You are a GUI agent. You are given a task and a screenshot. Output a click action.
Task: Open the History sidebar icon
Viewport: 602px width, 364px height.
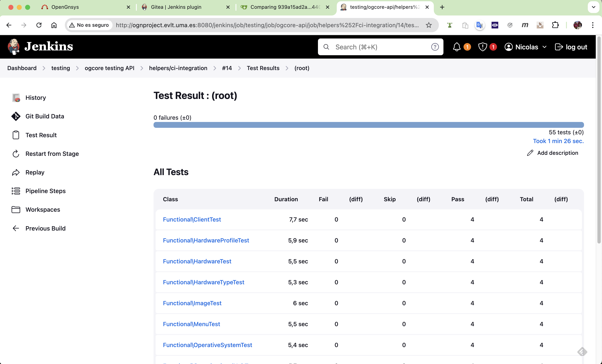[16, 98]
